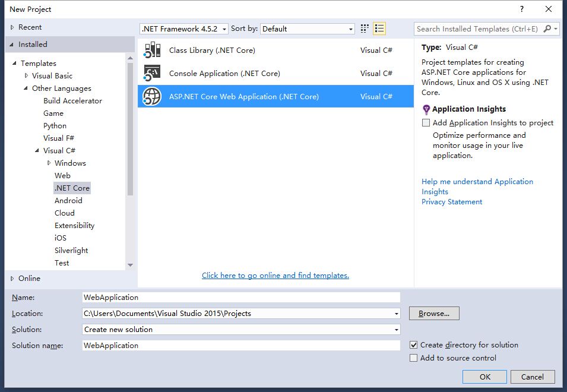Collapse the Other Languages node
The image size is (567, 392).
tap(26, 88)
